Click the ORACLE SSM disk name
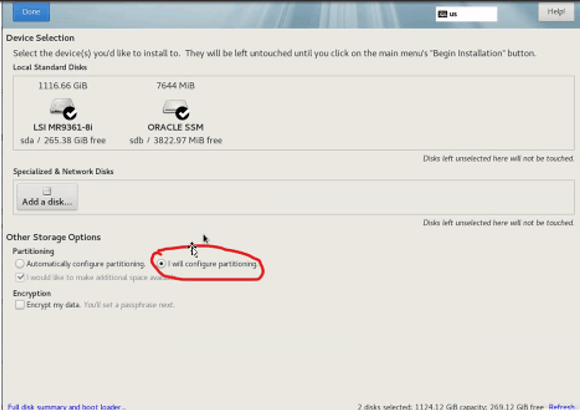Screen dimensions: 580x410 175,127
